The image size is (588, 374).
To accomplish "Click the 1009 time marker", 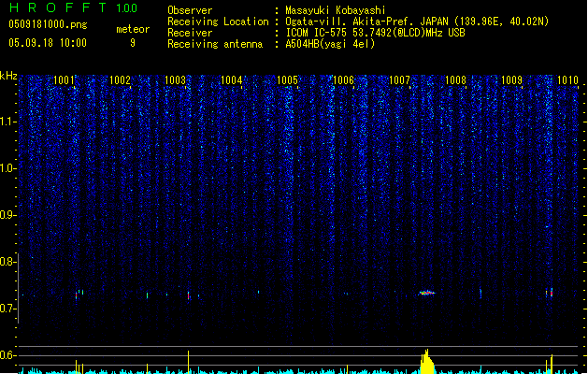I will click(x=511, y=80).
